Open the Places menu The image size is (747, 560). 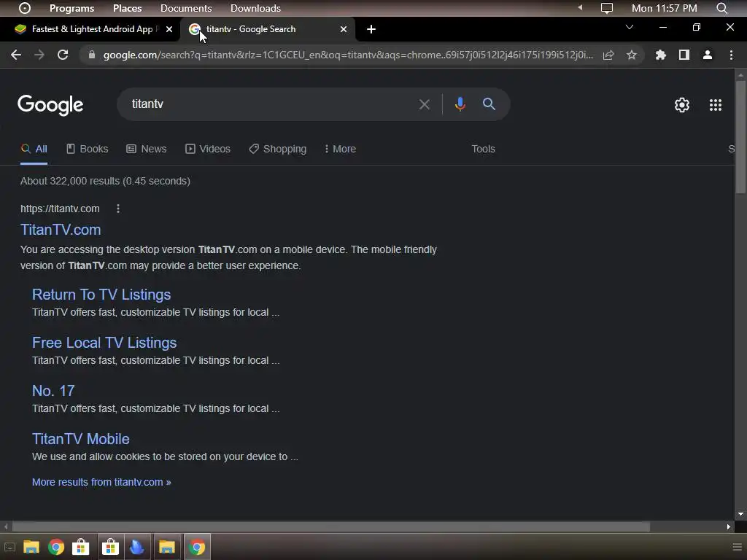(127, 8)
